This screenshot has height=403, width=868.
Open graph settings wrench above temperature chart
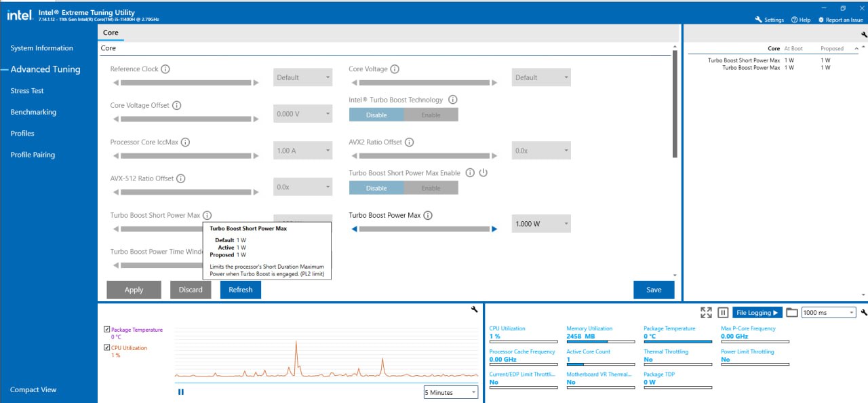(474, 309)
